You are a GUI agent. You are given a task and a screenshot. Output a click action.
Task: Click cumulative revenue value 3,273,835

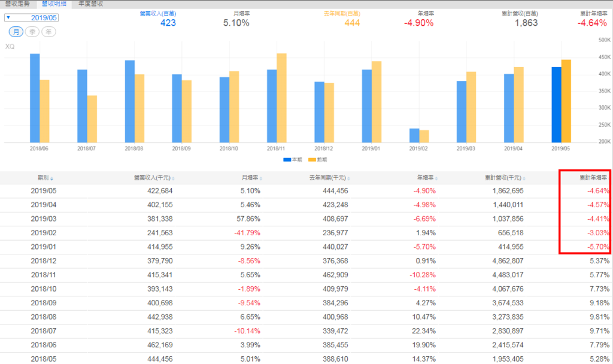[508, 317]
